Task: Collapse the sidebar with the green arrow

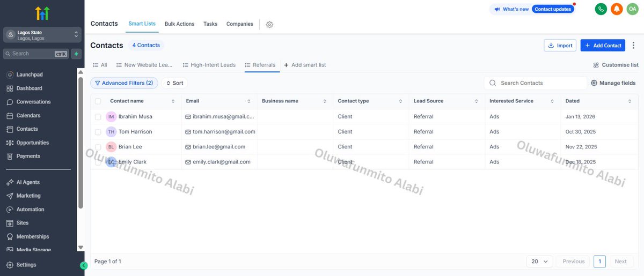Action: click(x=84, y=265)
